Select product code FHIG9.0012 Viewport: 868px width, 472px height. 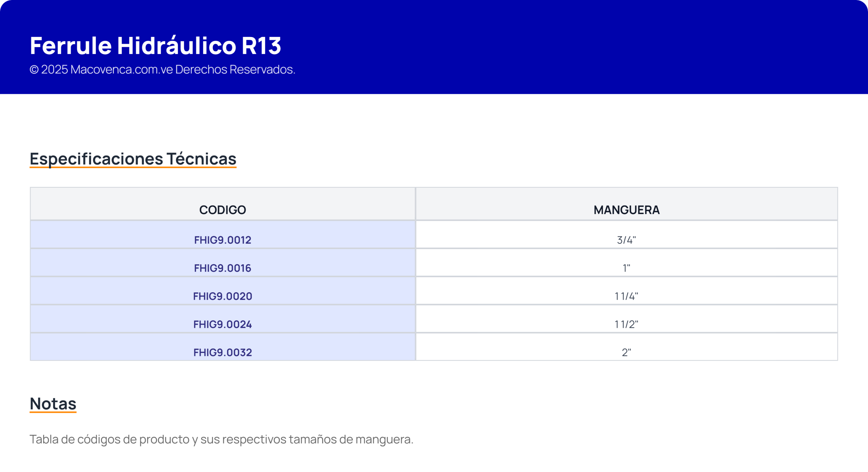[222, 240]
